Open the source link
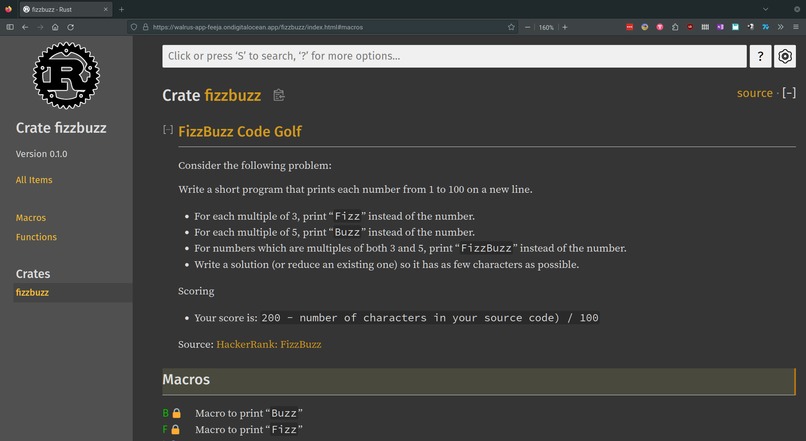This screenshot has width=806, height=441. tap(755, 93)
